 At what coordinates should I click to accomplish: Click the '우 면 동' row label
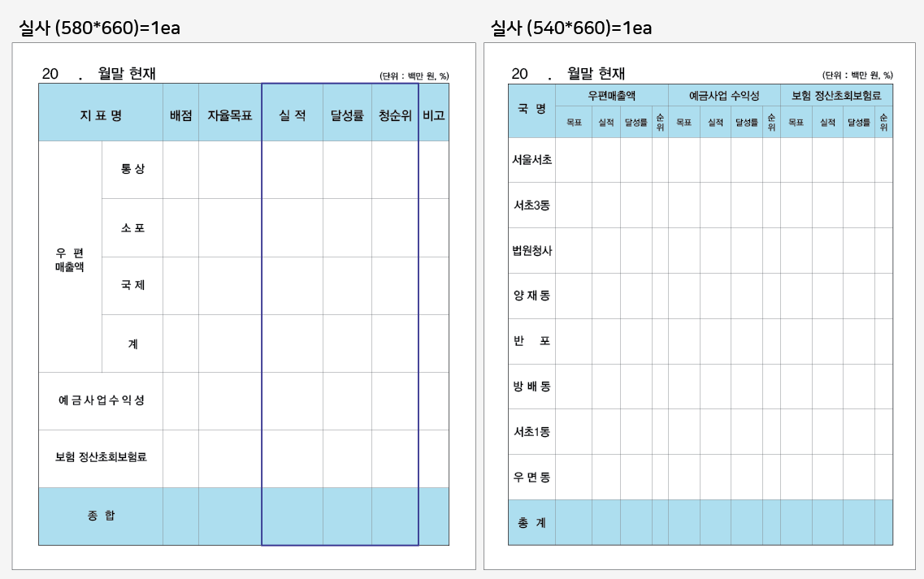(532, 477)
